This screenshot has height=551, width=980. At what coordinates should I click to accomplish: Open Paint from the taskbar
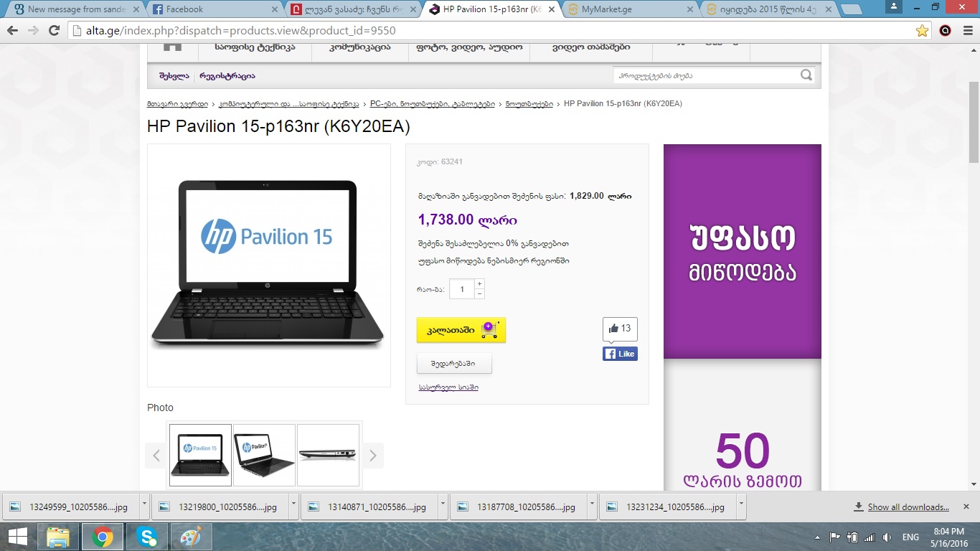191,537
